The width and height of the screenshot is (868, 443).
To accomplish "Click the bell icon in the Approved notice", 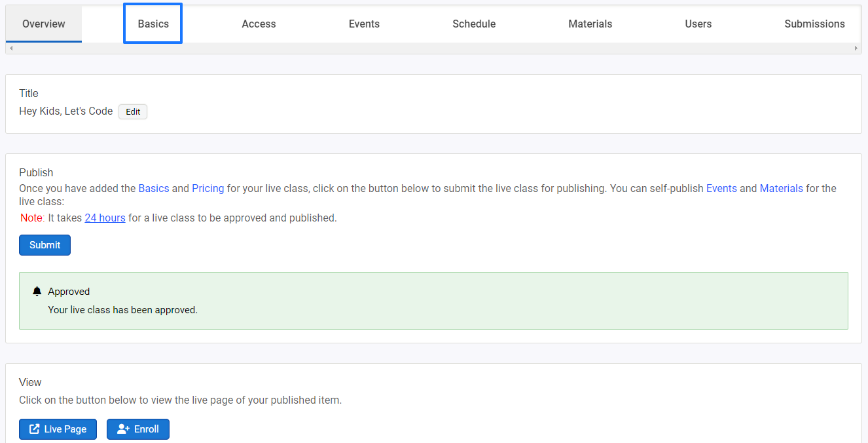I will tap(37, 292).
